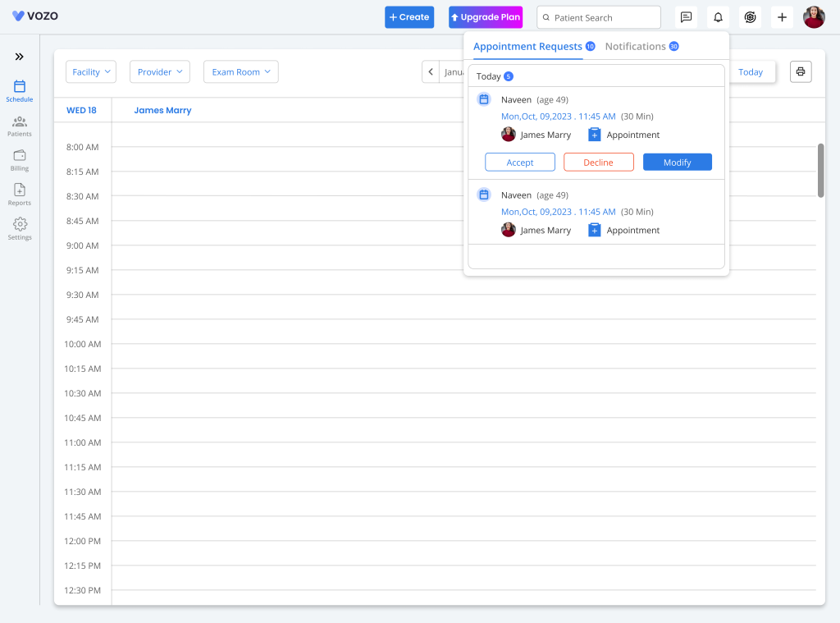Click the first request's date link
The width and height of the screenshot is (840, 623).
click(558, 117)
